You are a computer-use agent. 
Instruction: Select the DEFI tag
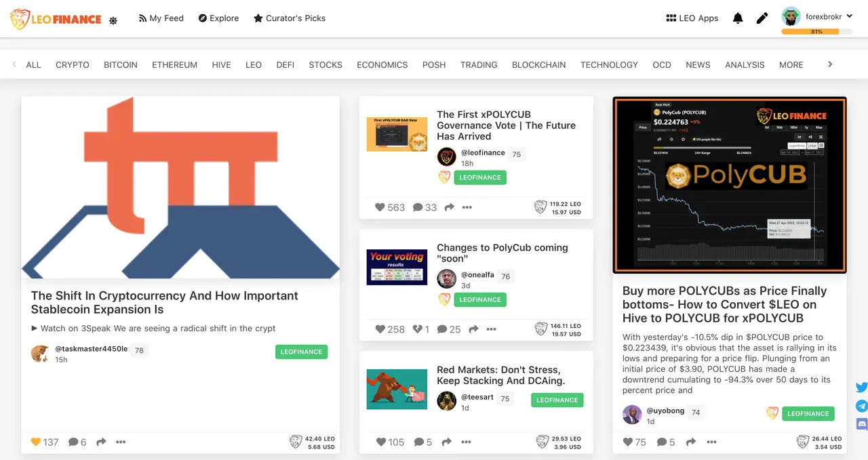coord(285,65)
